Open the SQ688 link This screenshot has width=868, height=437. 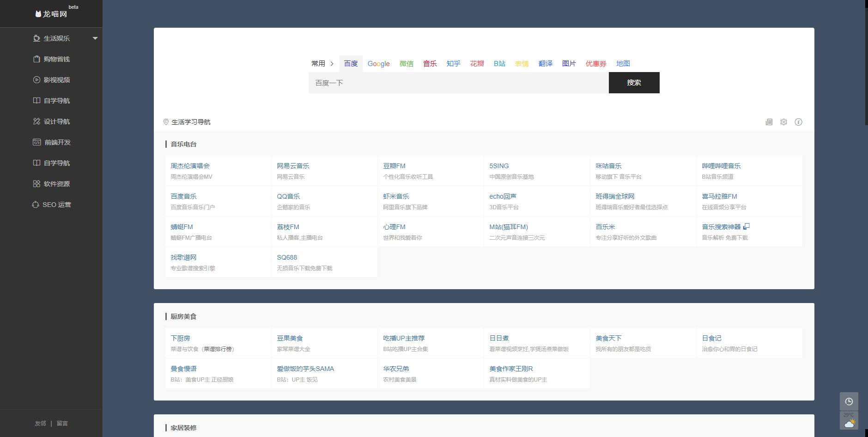(287, 257)
